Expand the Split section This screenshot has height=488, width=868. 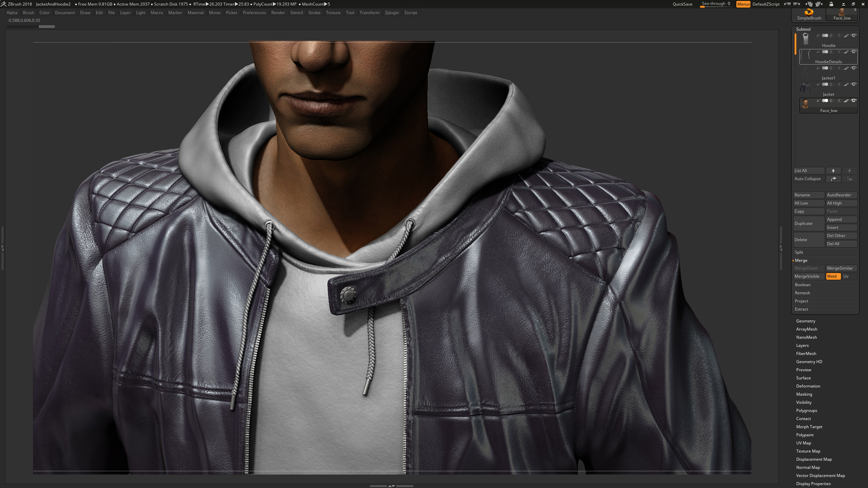[799, 252]
